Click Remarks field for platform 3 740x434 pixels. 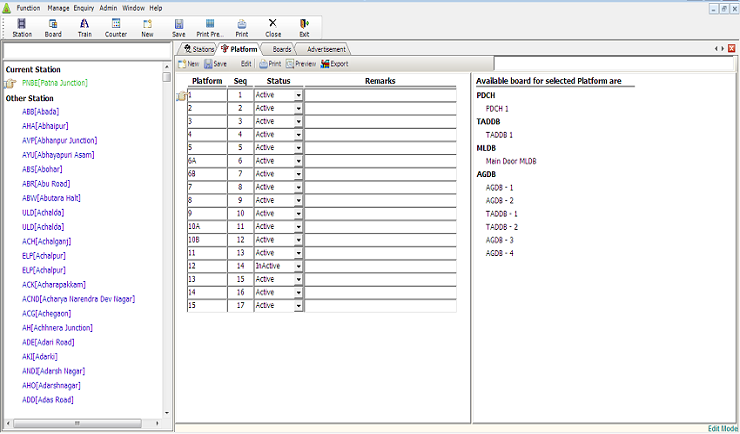coord(380,121)
